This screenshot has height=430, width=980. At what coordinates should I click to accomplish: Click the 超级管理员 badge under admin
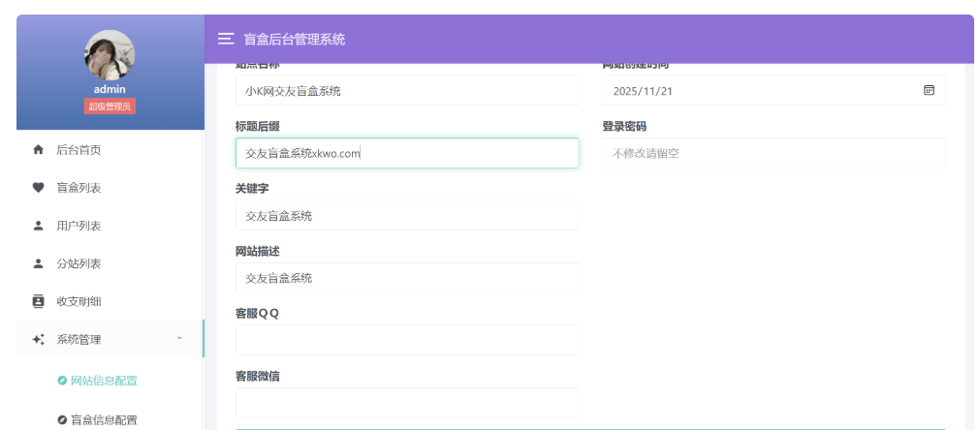110,107
